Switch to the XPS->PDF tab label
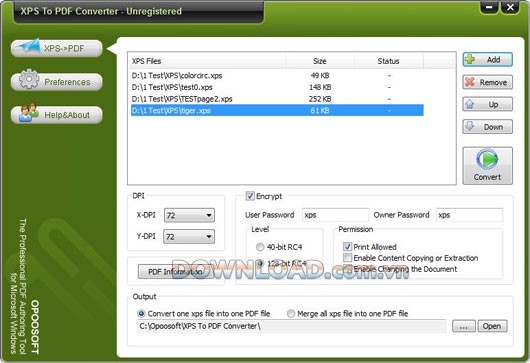 point(64,49)
